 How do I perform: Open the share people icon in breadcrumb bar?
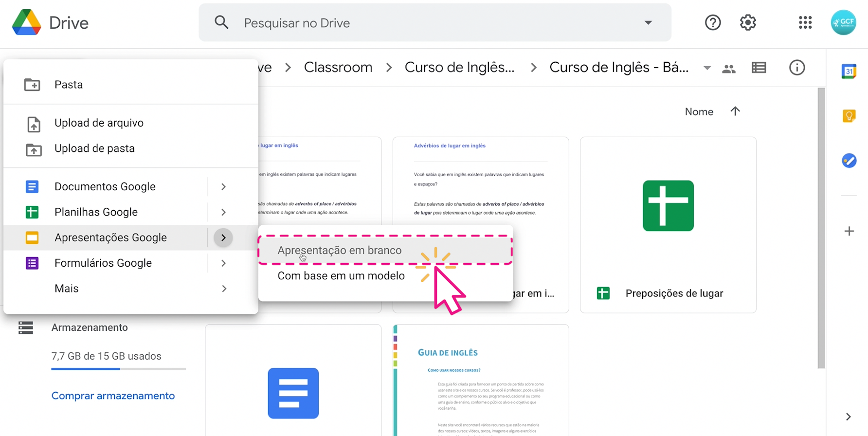tap(729, 68)
